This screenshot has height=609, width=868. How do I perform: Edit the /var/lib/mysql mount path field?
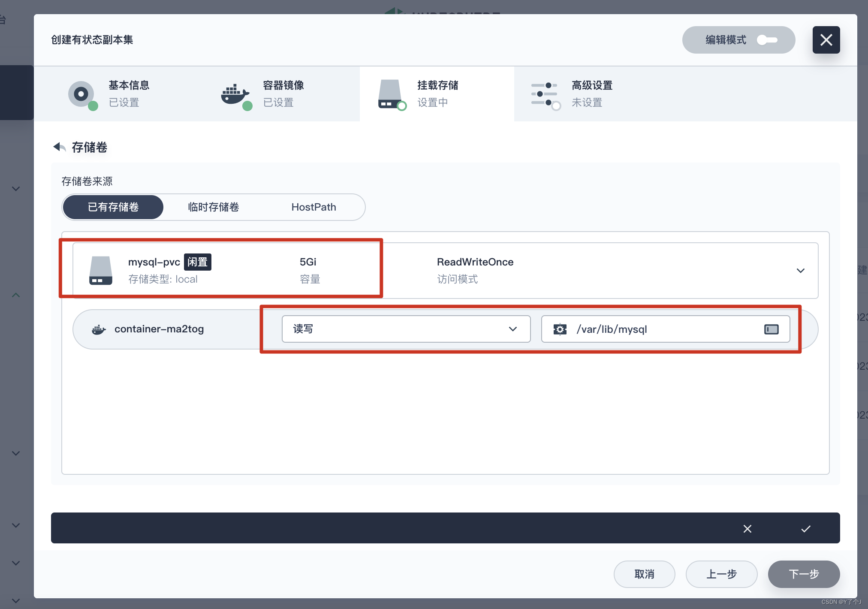point(666,329)
